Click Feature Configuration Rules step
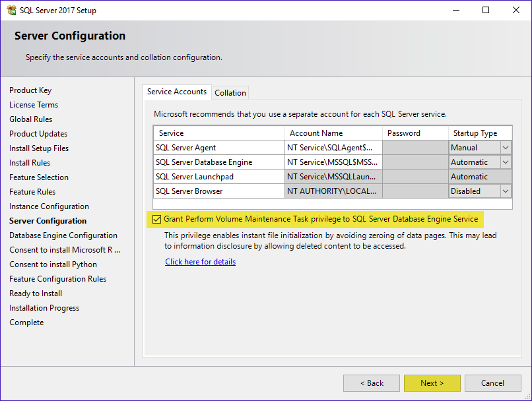 point(57,279)
